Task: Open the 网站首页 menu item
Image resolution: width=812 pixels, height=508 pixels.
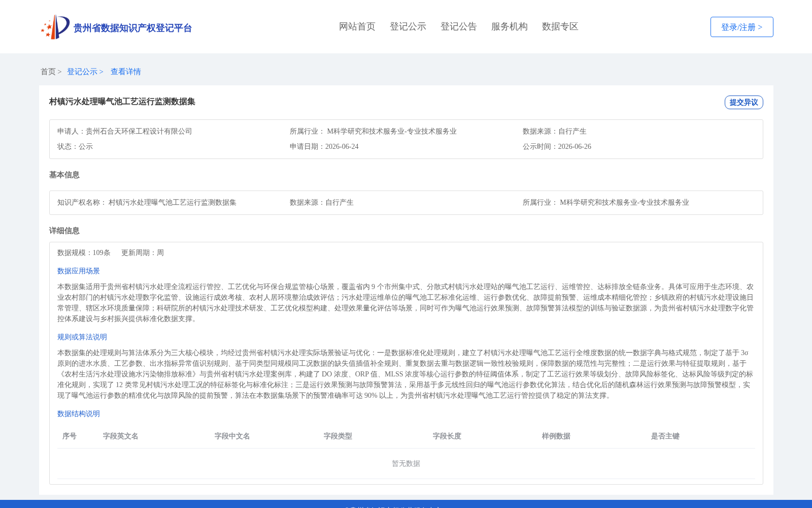Action: (x=357, y=26)
